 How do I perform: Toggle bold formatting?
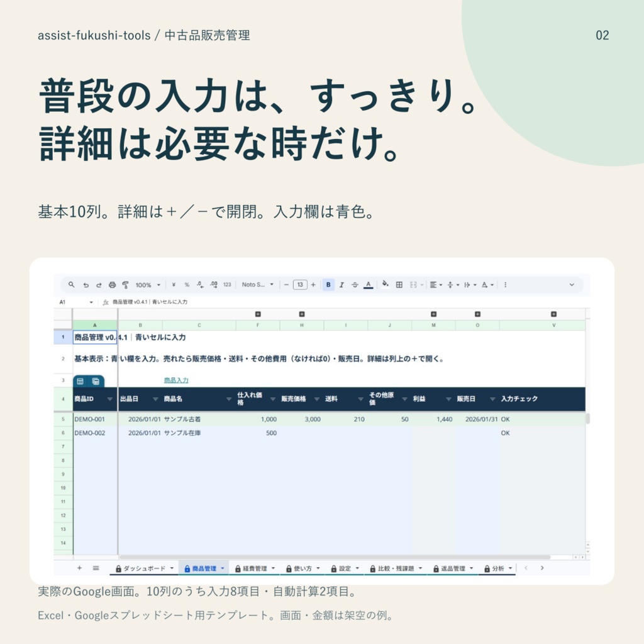click(x=328, y=285)
